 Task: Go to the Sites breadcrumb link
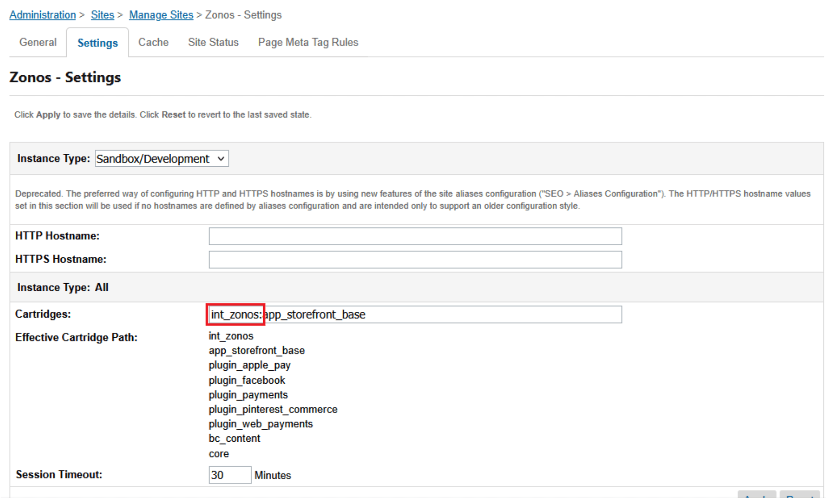point(103,15)
